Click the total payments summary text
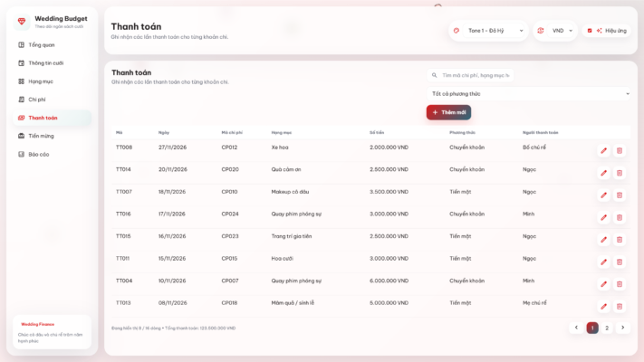This screenshot has width=644, height=362. 200,329
